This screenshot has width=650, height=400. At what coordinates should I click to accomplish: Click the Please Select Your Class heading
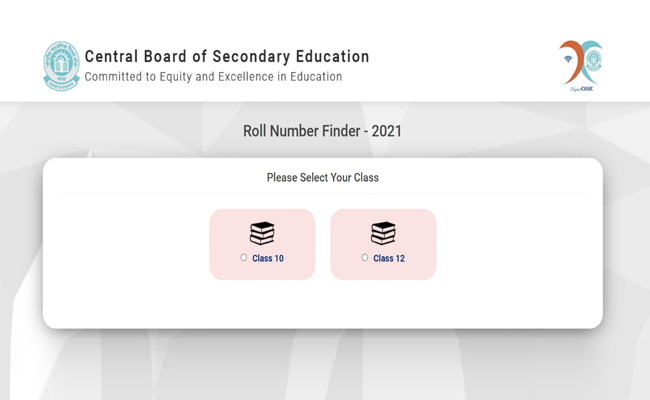point(322,178)
